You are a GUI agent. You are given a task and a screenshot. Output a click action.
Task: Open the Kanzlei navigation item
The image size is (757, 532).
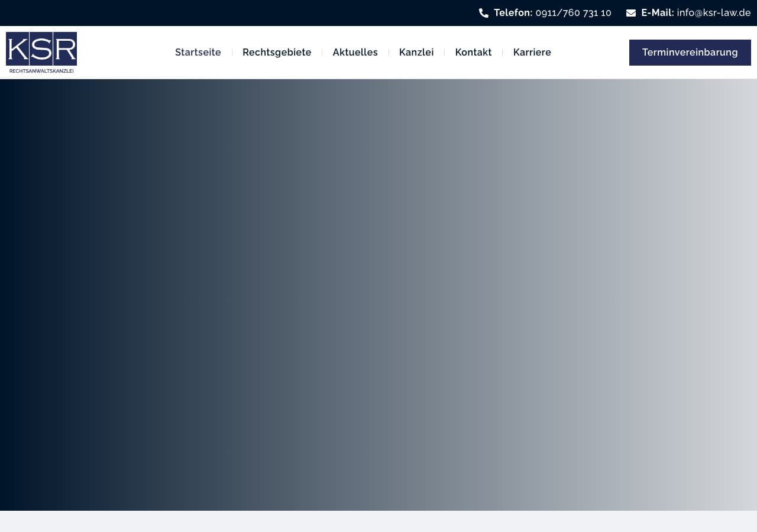pyautogui.click(x=416, y=53)
